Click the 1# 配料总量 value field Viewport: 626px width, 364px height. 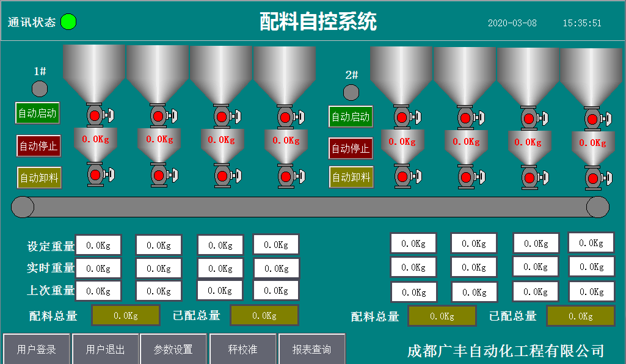tap(126, 316)
